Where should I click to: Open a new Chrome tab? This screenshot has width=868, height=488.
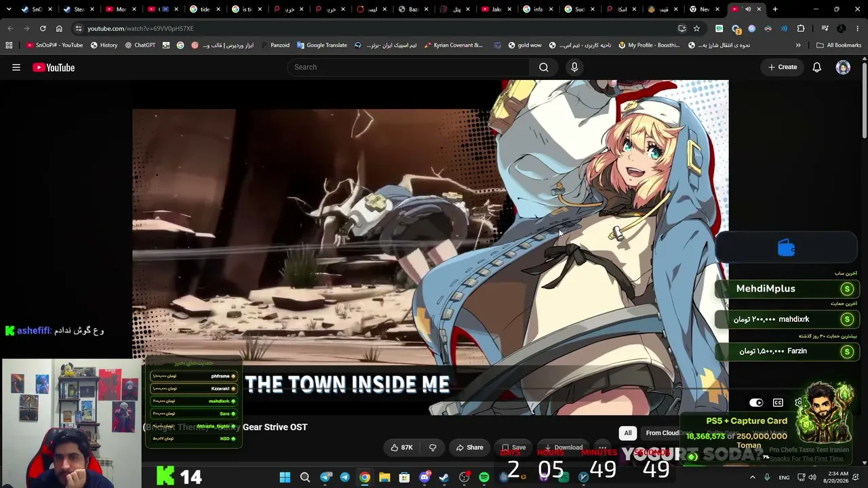click(x=775, y=9)
